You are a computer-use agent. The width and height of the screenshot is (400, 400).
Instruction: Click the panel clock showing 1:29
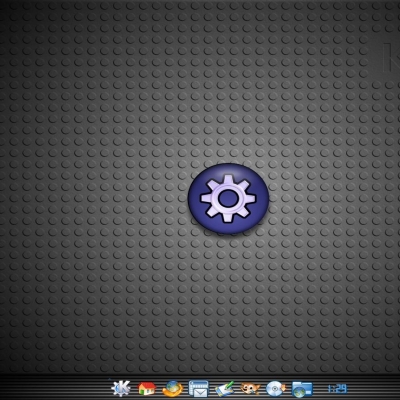[x=337, y=389]
